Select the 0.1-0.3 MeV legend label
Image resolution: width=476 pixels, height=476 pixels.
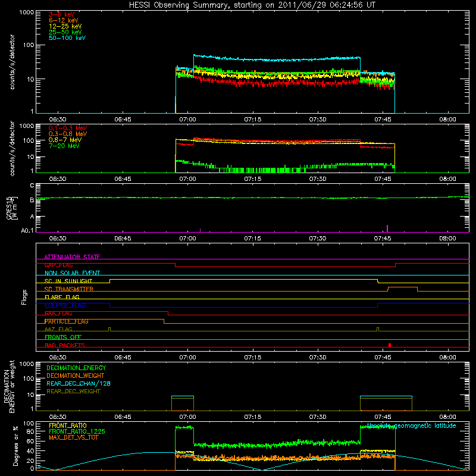pos(68,128)
